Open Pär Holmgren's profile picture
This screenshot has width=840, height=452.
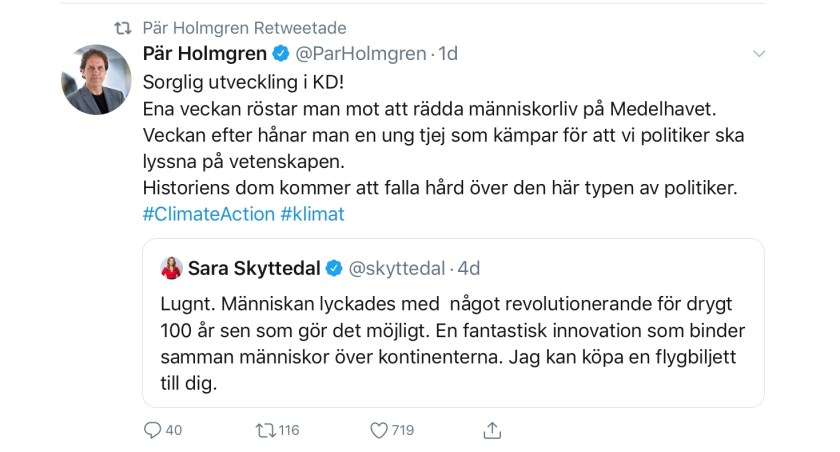tap(97, 79)
